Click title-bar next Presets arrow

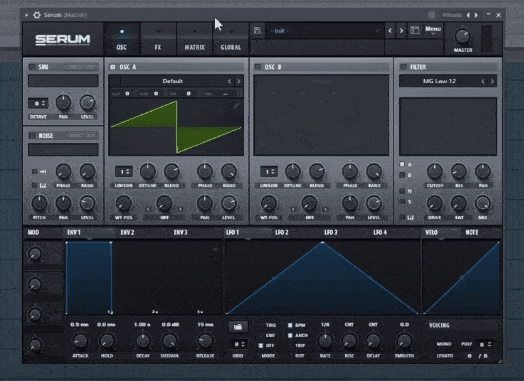click(476, 15)
